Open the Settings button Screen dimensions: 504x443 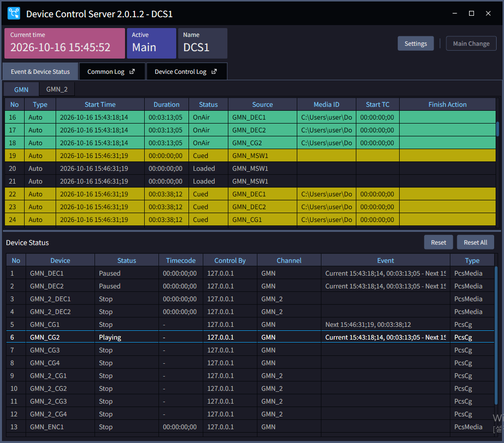tap(415, 43)
